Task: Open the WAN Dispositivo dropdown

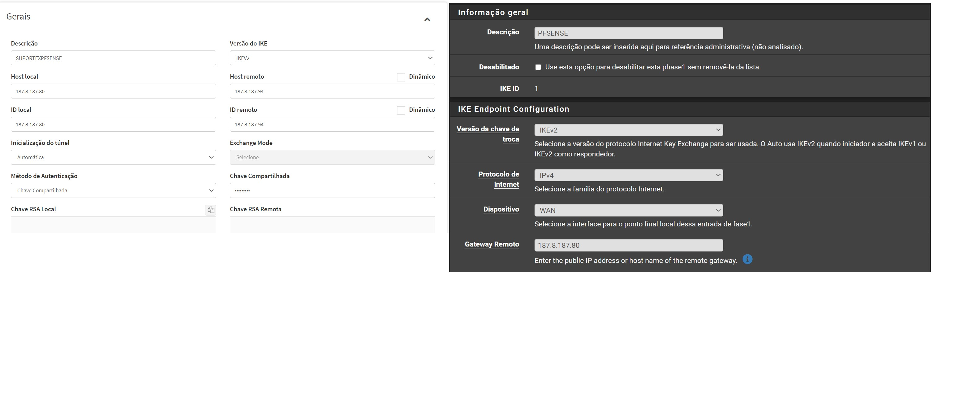Action: click(629, 211)
